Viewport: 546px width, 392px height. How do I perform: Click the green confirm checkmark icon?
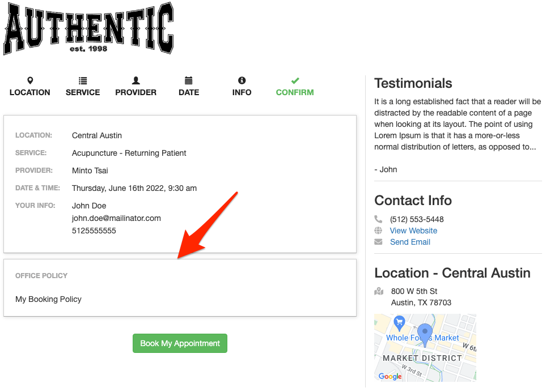tap(295, 80)
